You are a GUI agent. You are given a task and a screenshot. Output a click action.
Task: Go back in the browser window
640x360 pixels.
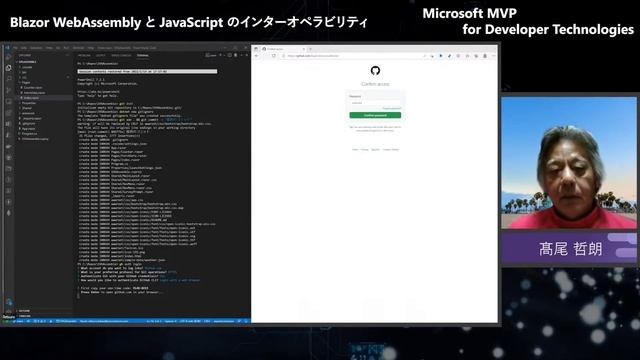pyautogui.click(x=256, y=56)
